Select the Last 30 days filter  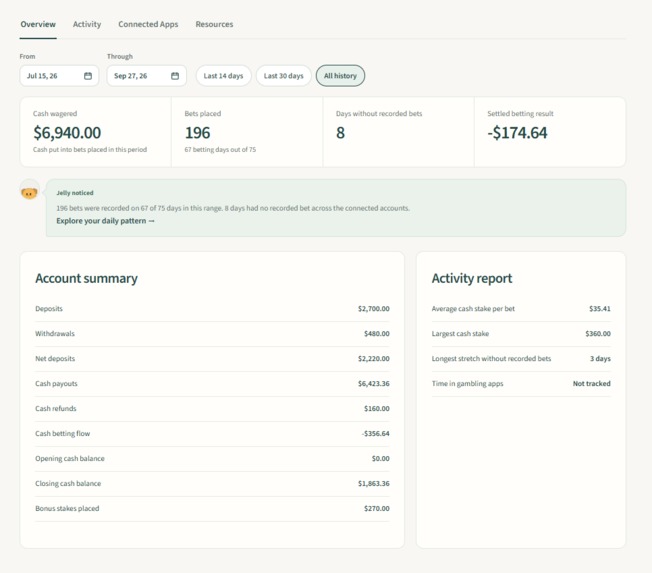284,76
